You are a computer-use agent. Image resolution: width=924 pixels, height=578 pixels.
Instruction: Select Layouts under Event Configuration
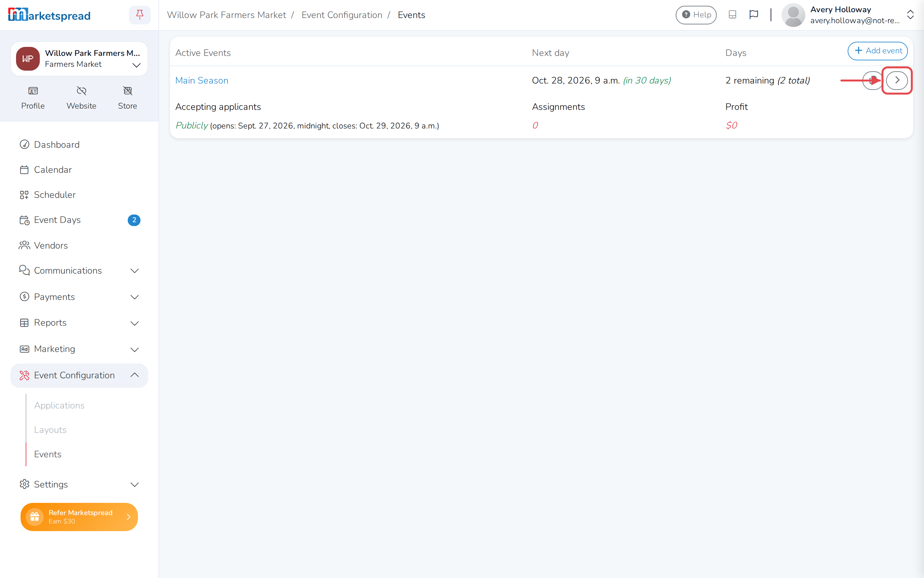tap(50, 430)
